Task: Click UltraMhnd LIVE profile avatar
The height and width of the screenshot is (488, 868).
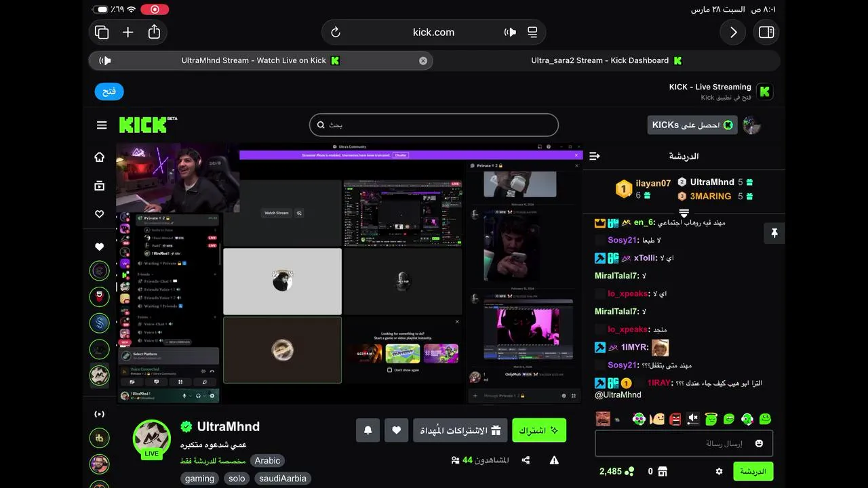Action: [x=152, y=439]
